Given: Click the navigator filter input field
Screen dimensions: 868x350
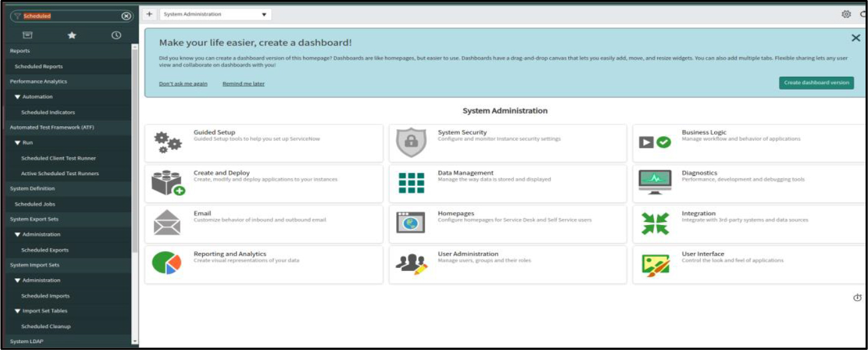Looking at the screenshot, I should click(x=71, y=16).
